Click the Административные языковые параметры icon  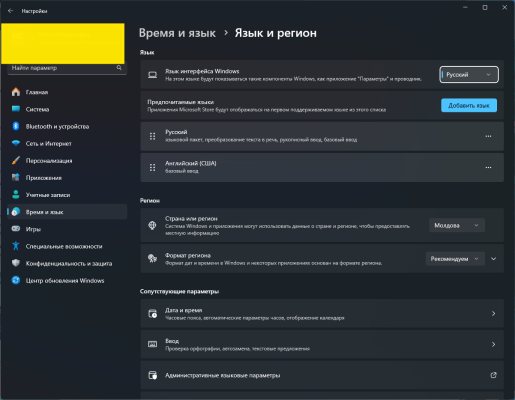coord(153,375)
